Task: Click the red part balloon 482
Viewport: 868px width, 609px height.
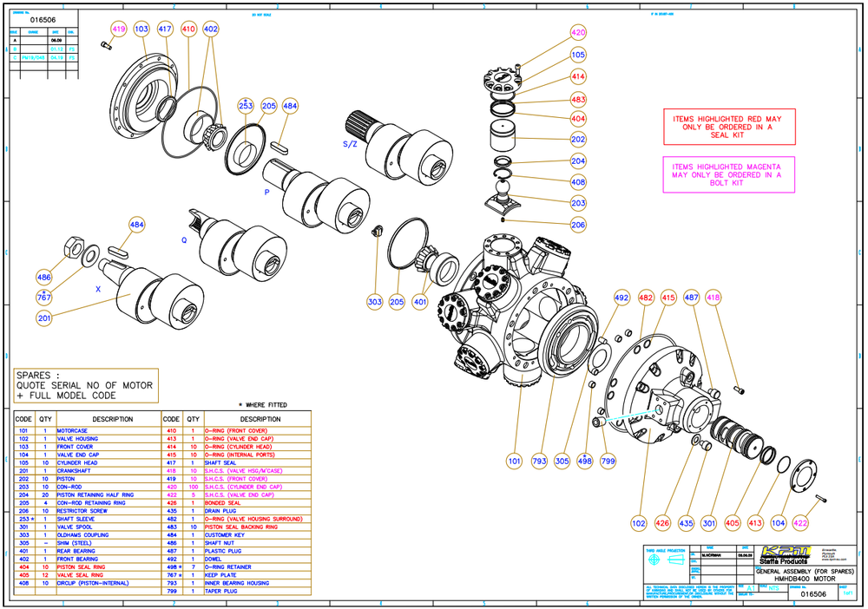Action: (x=646, y=298)
